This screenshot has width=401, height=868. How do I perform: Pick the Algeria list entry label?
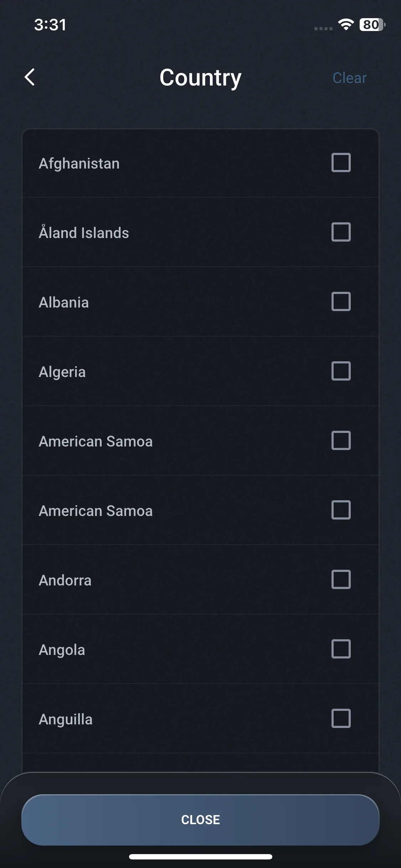(x=62, y=372)
